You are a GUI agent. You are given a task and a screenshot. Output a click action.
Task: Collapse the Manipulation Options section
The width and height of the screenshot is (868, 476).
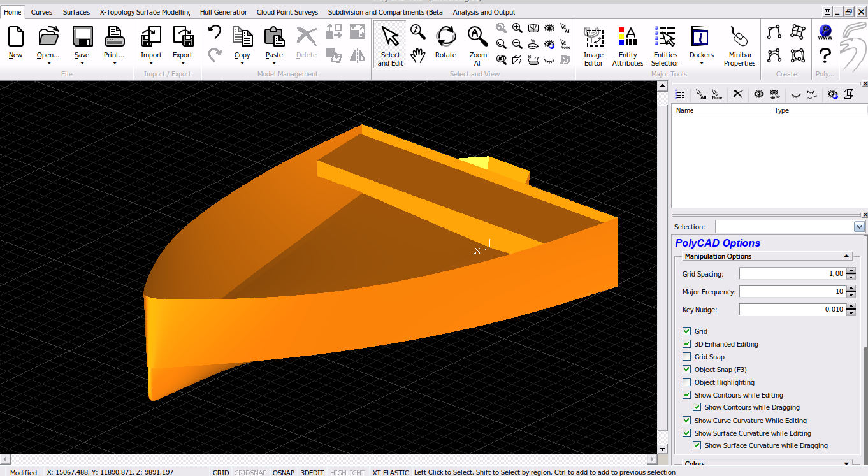846,256
